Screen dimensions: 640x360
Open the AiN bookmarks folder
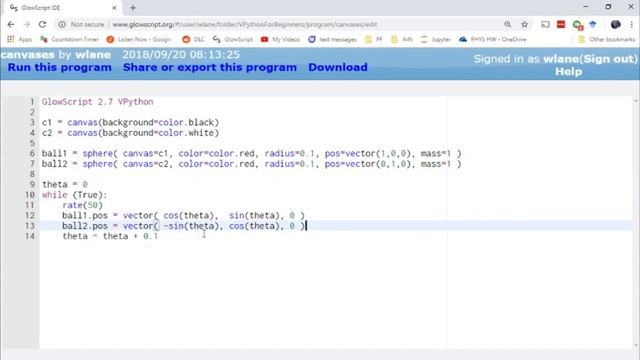coord(402,39)
